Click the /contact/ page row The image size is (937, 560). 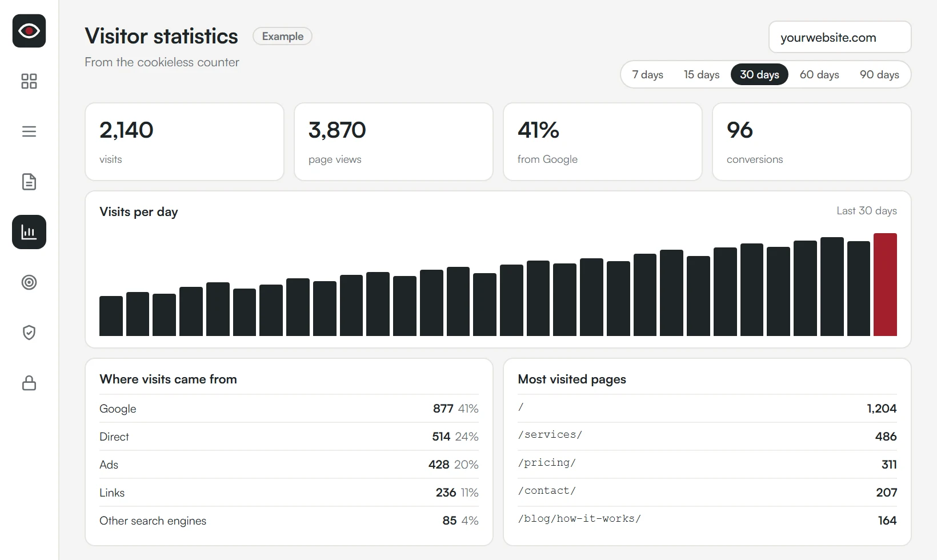pos(707,493)
